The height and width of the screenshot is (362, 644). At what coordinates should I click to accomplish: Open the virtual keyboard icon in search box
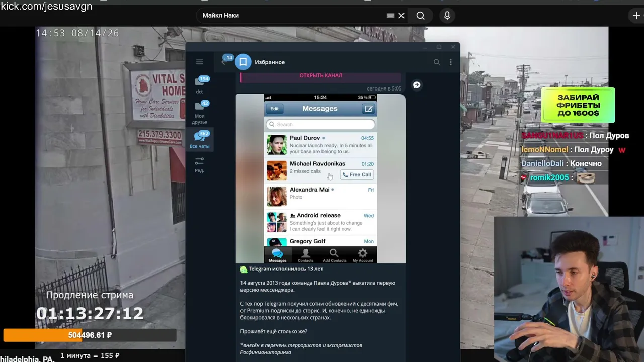click(390, 16)
